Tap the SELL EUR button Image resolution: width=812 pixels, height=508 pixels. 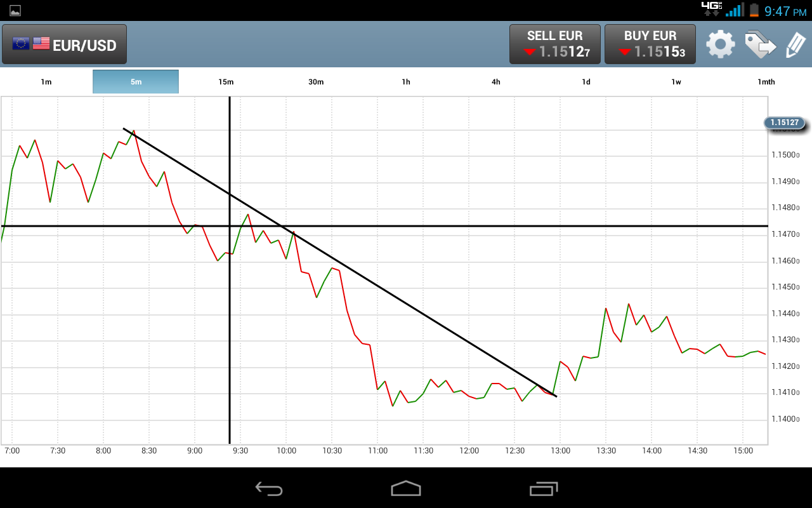[554, 44]
